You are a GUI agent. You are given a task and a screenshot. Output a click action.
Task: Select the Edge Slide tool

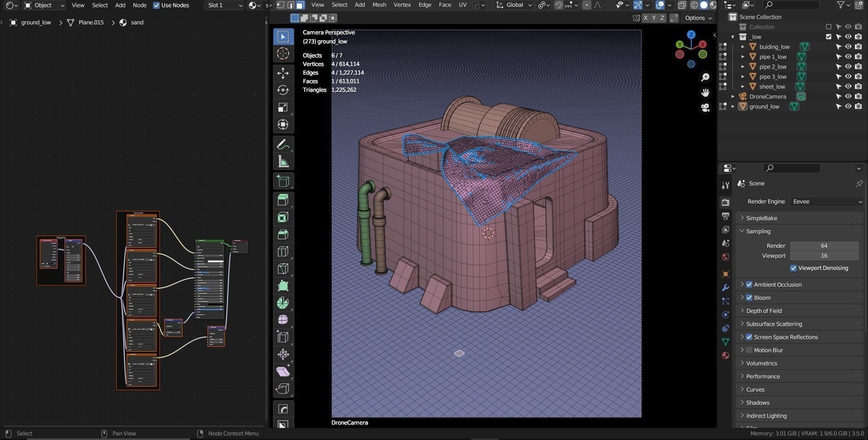tap(283, 337)
